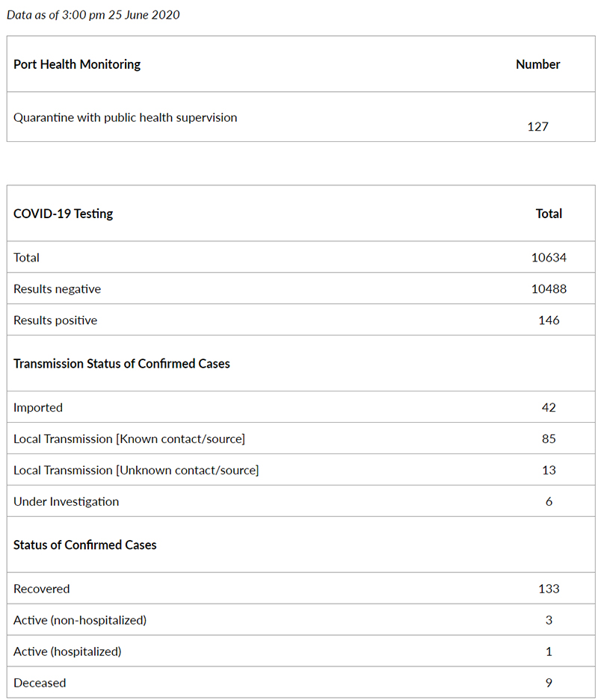
Task: Click the Total column header
Action: point(549,214)
